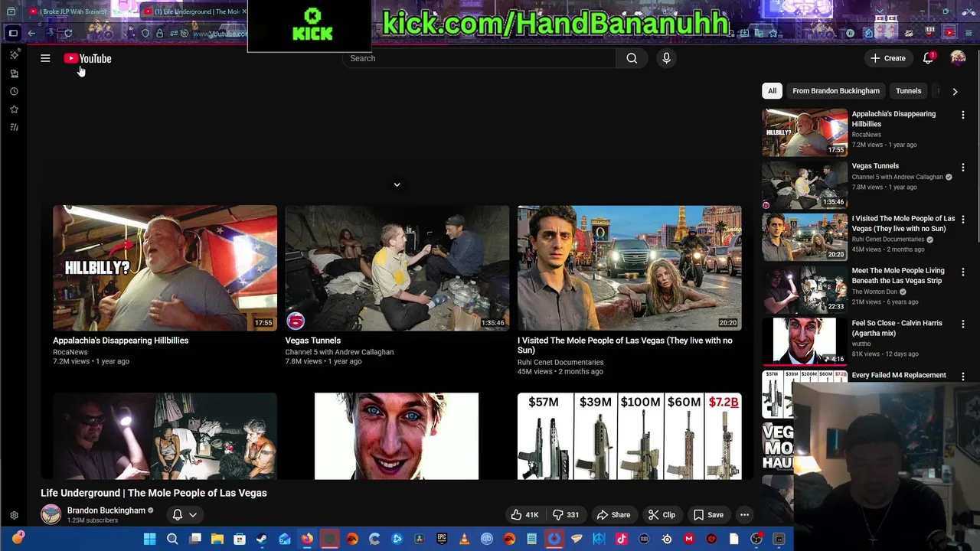Go to YouTube home via logo
This screenshot has width=980, height=551.
[87, 58]
